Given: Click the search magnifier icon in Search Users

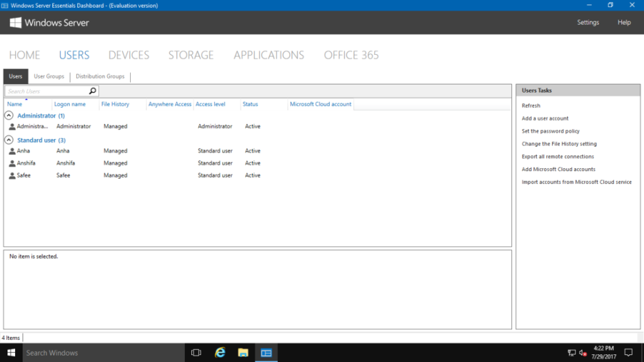Looking at the screenshot, I should point(93,91).
